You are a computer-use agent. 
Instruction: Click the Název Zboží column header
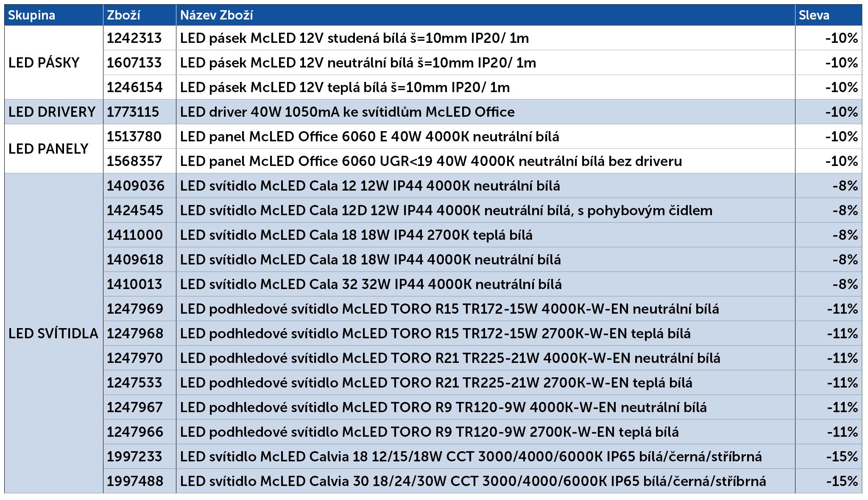pos(486,15)
